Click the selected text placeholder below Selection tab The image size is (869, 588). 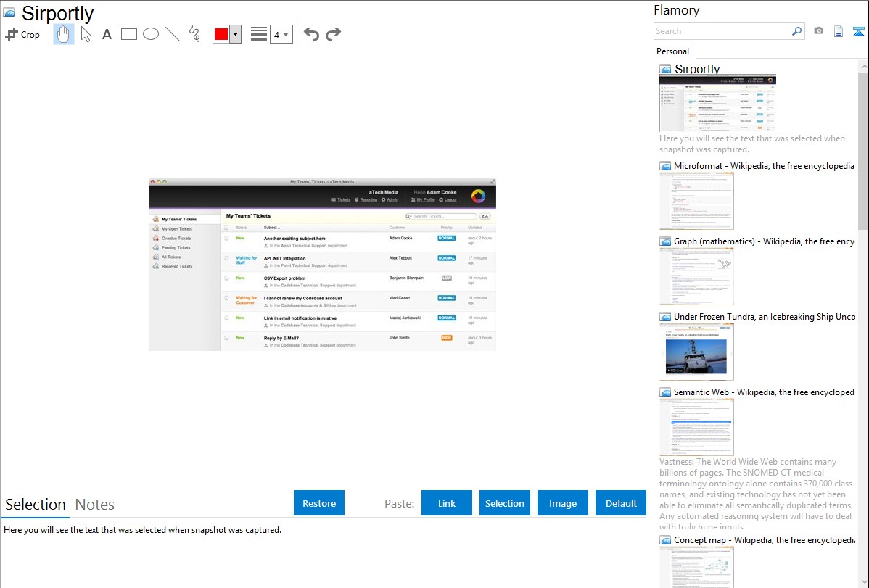[142, 530]
